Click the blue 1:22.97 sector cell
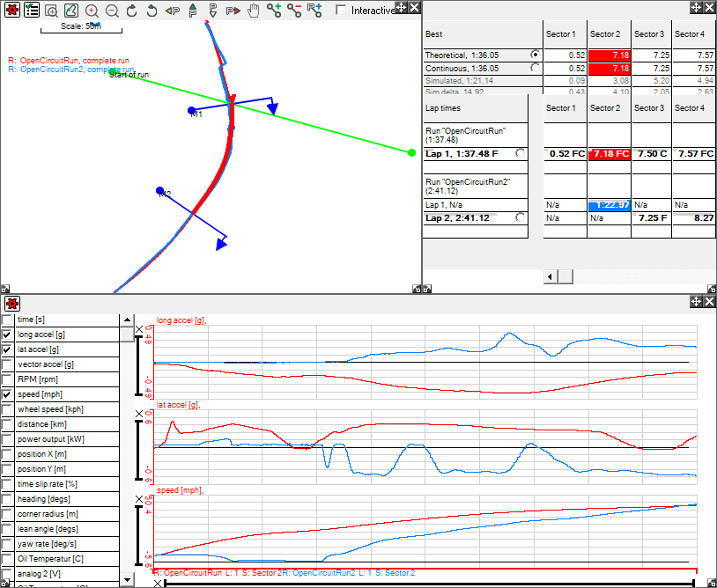The height and width of the screenshot is (588, 717). coord(609,205)
